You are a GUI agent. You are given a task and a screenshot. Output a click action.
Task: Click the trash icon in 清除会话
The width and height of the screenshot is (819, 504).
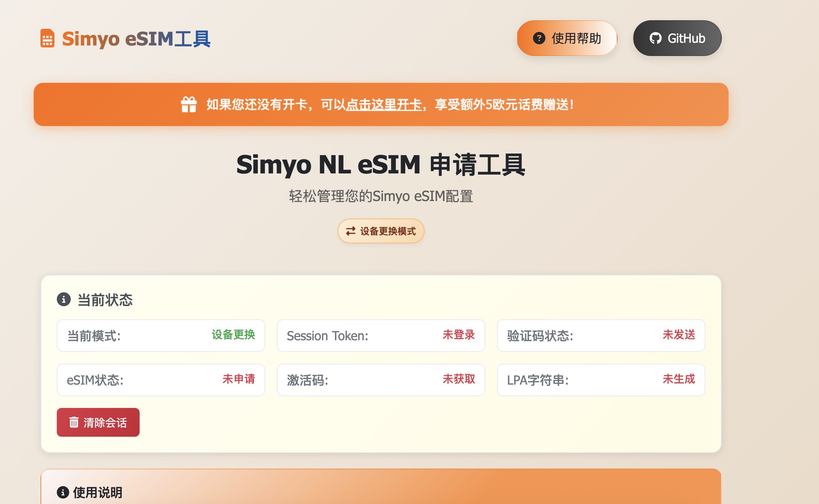point(74,422)
